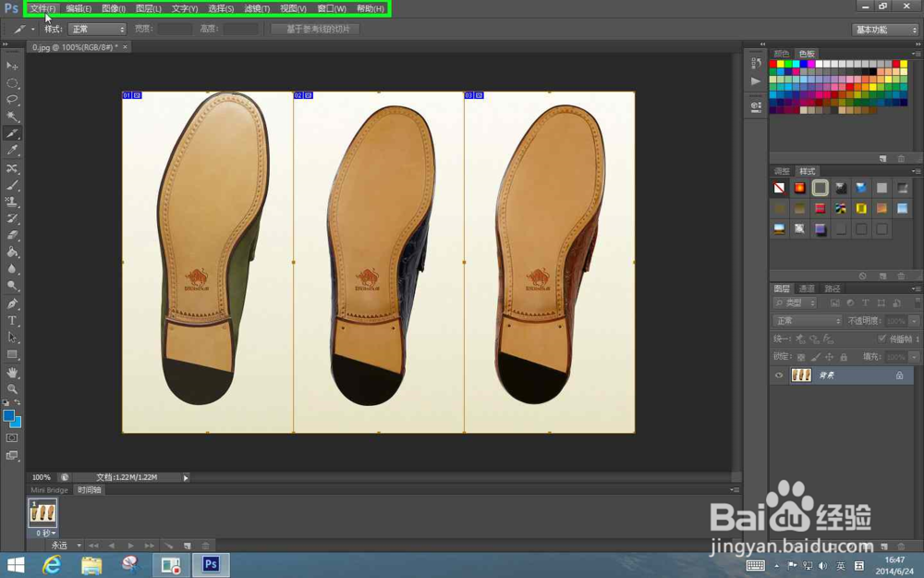
Task: Switch to the 路径 paths tab
Action: 833,289
